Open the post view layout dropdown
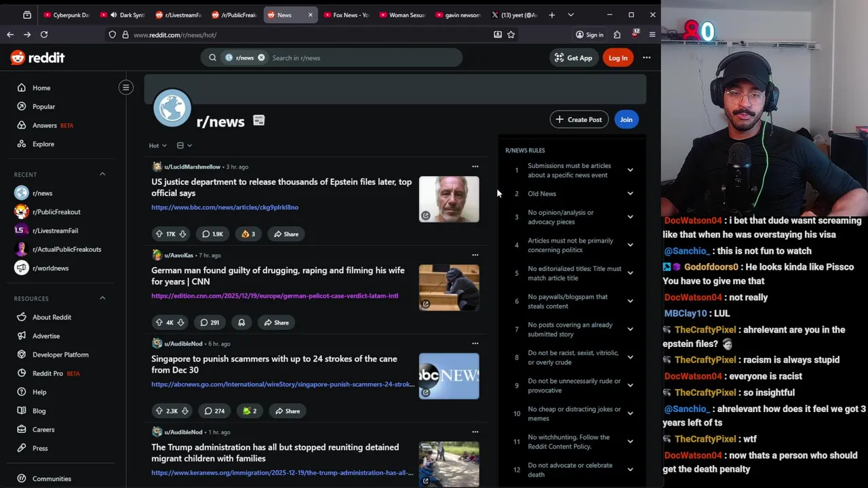The height and width of the screenshot is (488, 868). pyautogui.click(x=184, y=146)
